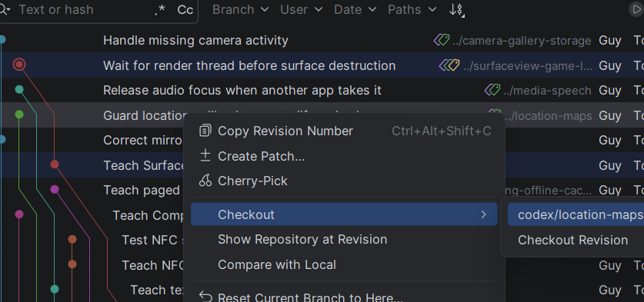This screenshot has height=302, width=644.
Task: Select Copy Revision Number menu item
Action: point(344,131)
